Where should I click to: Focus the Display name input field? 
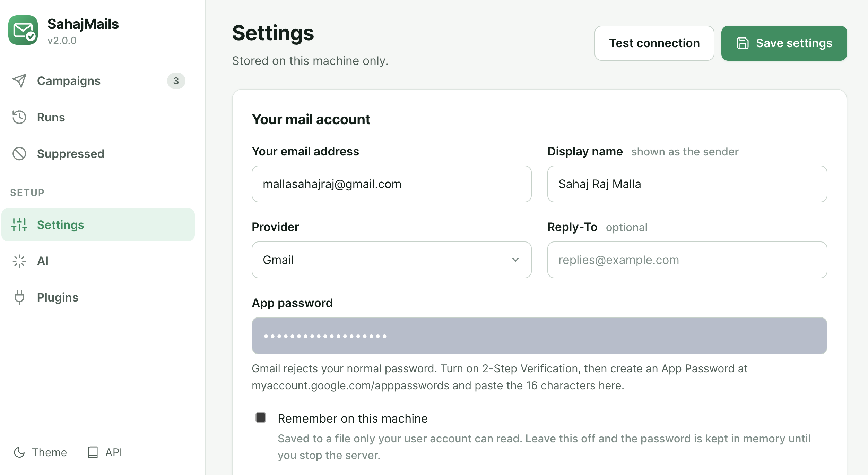tap(687, 184)
